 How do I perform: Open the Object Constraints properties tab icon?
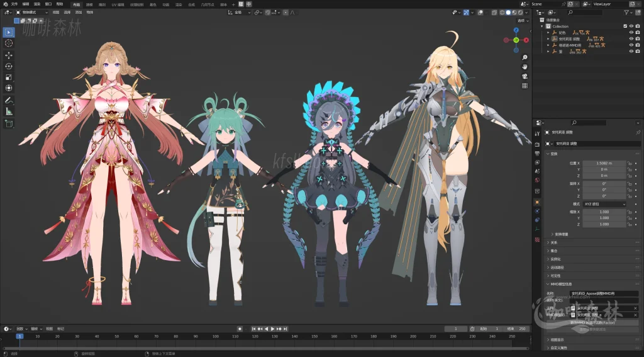tap(537, 220)
